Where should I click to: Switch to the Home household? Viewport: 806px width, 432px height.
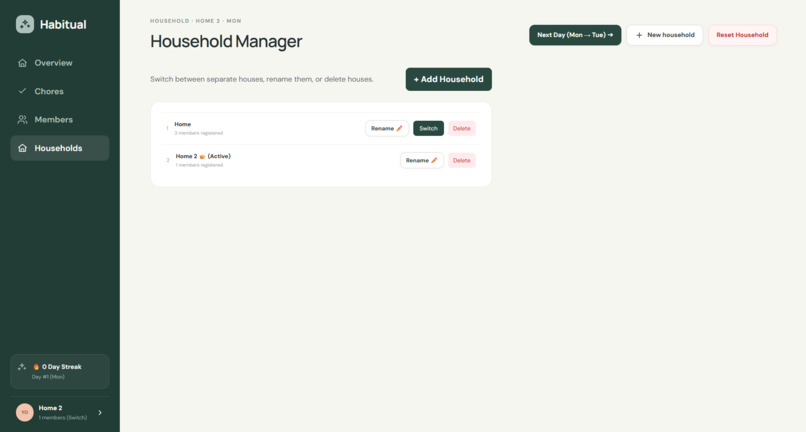(428, 129)
